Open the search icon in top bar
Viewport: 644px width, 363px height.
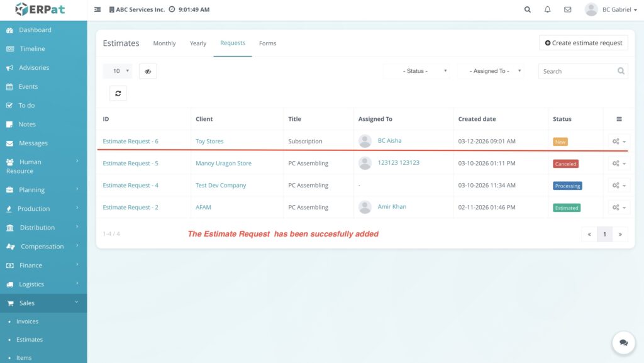click(x=527, y=9)
